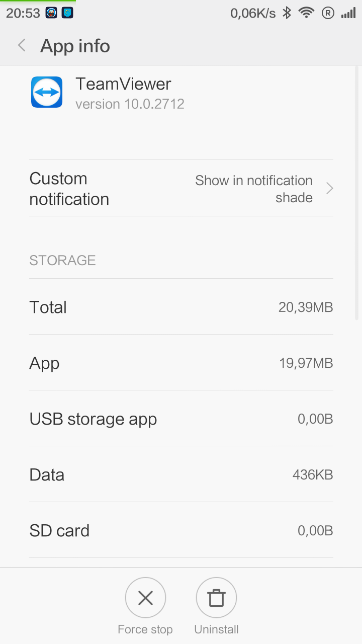
Task: Tap the Uninstall label
Action: (x=216, y=629)
